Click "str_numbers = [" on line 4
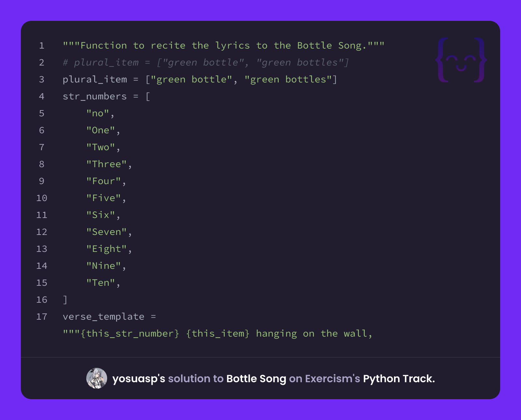The image size is (521, 420). (106, 96)
